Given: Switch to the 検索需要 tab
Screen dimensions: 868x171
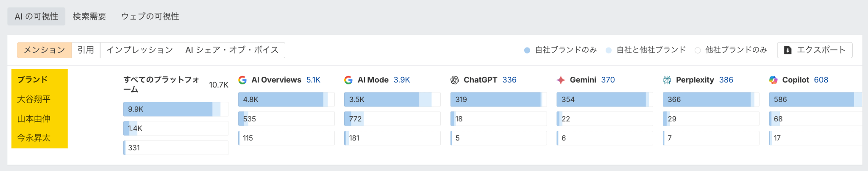Looking at the screenshot, I should [89, 16].
